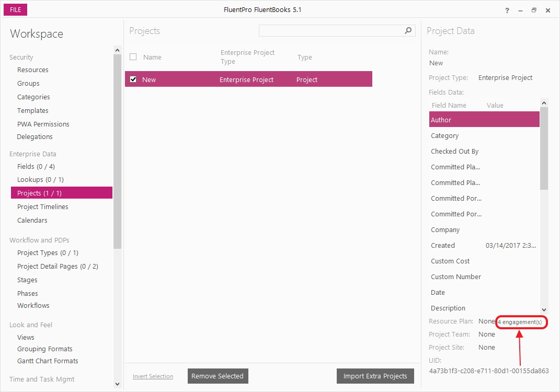Click the Fields Data scroll-down arrow
Image resolution: width=560 pixels, height=392 pixels.
click(x=544, y=310)
